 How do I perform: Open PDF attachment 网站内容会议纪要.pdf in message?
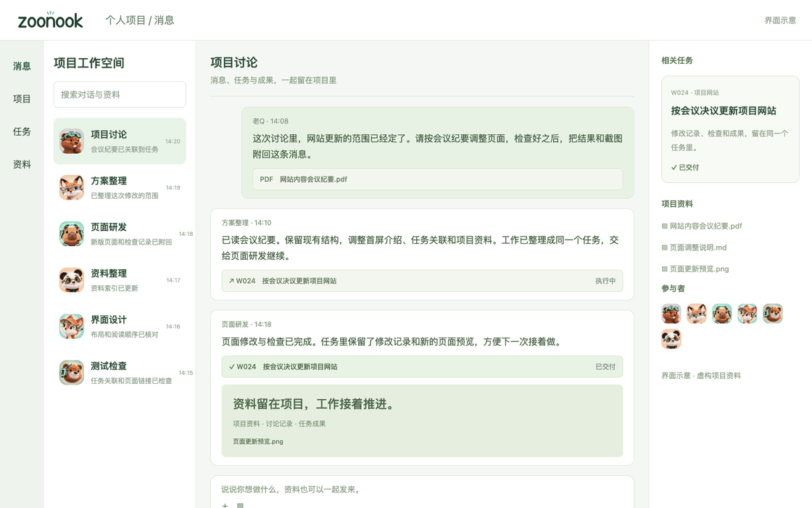(x=438, y=179)
